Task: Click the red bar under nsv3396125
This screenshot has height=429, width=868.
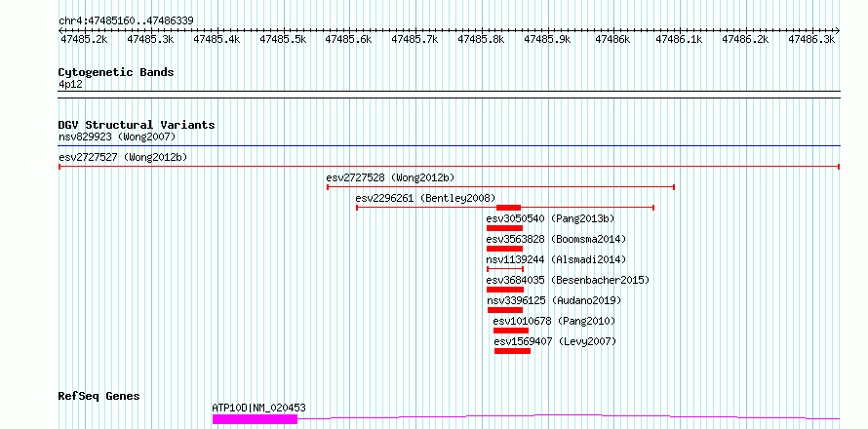Action: (x=505, y=310)
